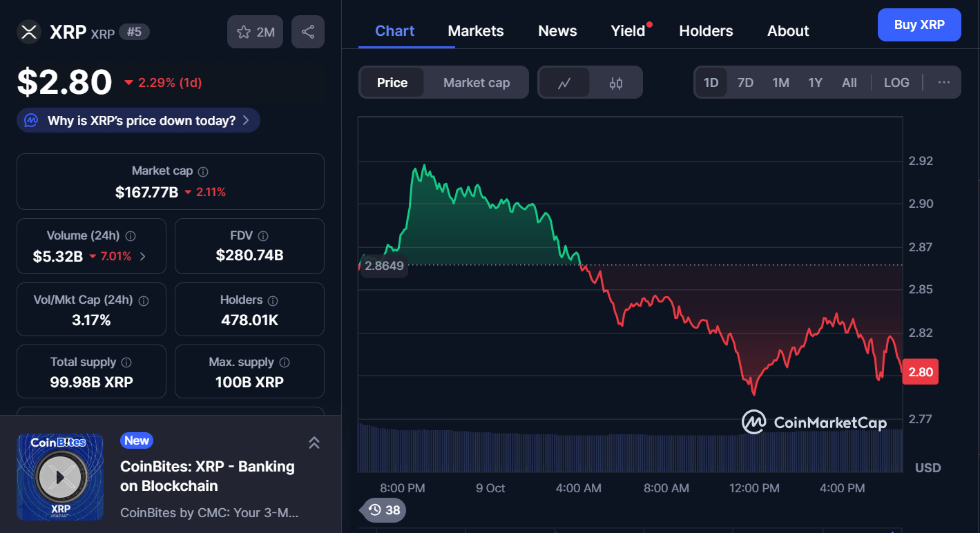This screenshot has height=533, width=980.
Task: Click the FDV info icon
Action: click(263, 236)
